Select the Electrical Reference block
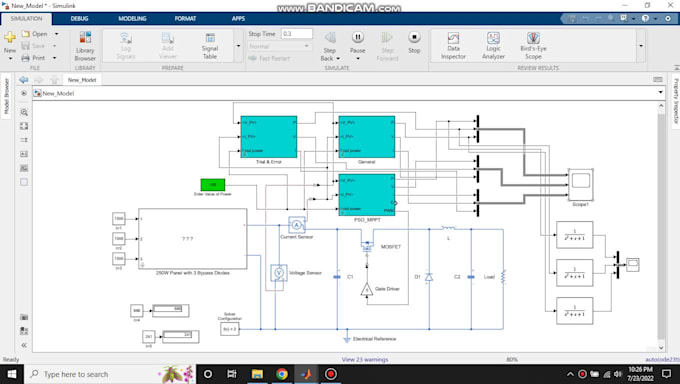Viewport: 680px width, 384px height. (x=347, y=338)
